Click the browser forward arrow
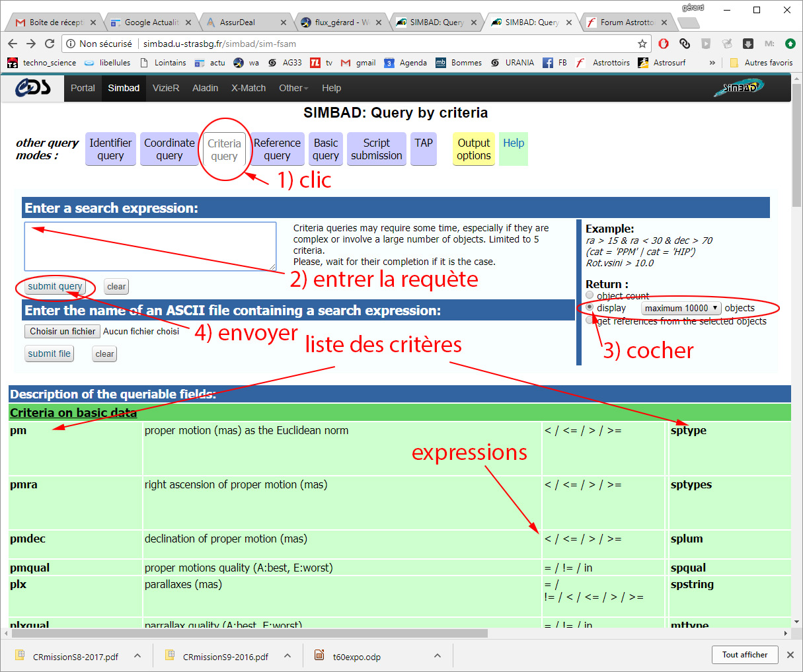This screenshot has width=803, height=672. click(x=31, y=44)
